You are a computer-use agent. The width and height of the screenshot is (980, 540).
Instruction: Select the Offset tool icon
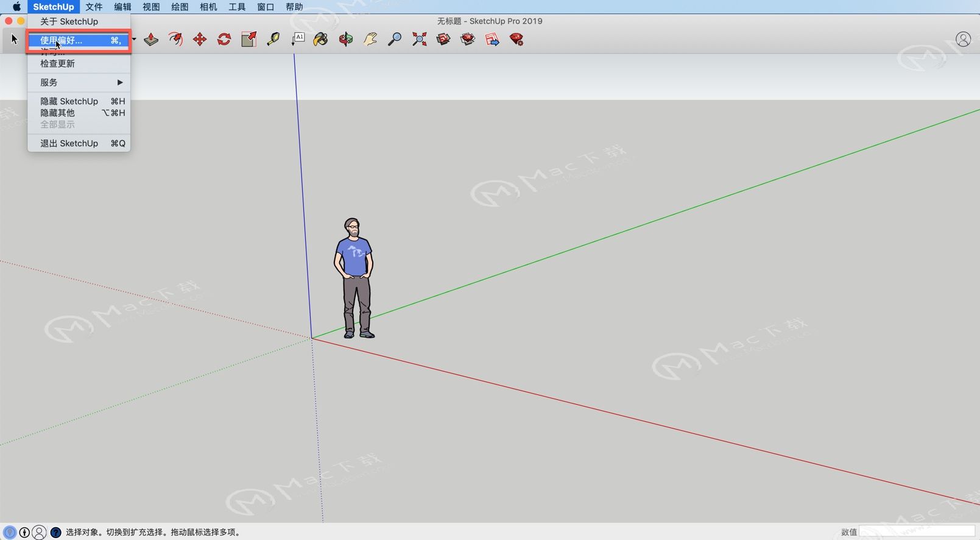(x=175, y=40)
